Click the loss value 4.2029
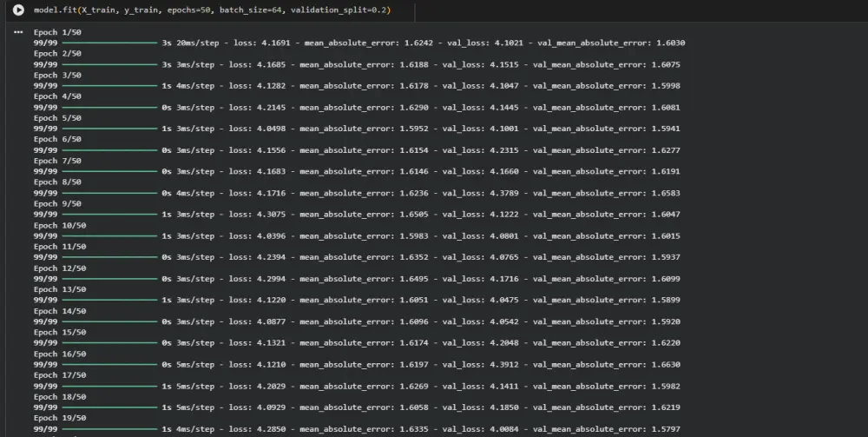 [x=271, y=386]
